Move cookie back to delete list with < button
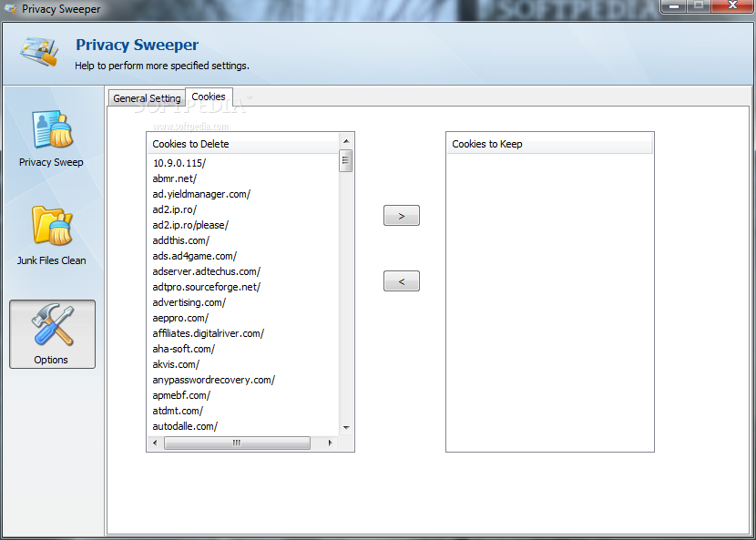 pyautogui.click(x=402, y=281)
